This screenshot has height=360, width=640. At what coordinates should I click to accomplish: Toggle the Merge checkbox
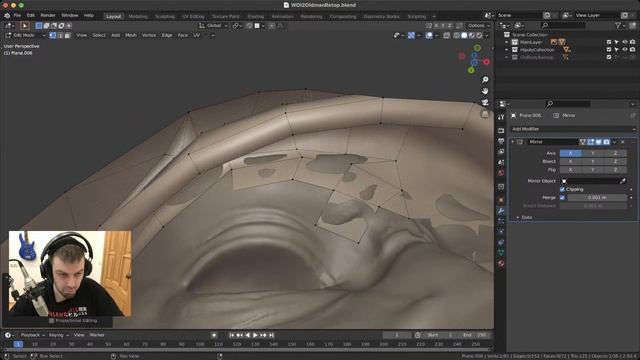point(562,198)
